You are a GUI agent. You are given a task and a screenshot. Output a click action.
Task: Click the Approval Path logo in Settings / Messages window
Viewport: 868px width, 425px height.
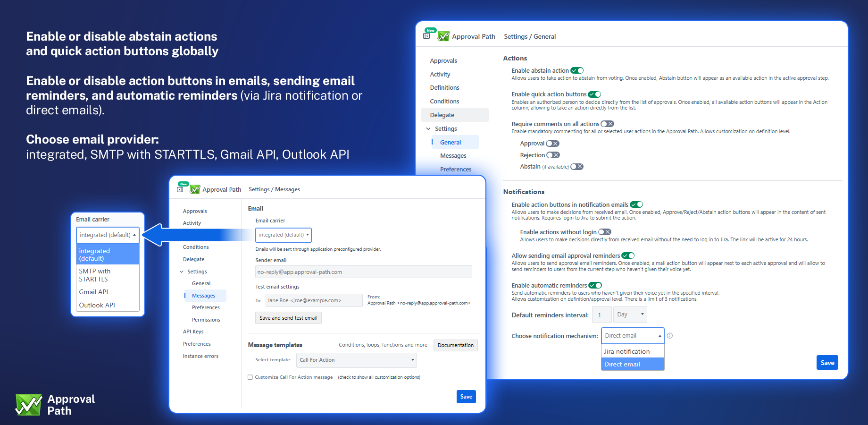pyautogui.click(x=195, y=189)
